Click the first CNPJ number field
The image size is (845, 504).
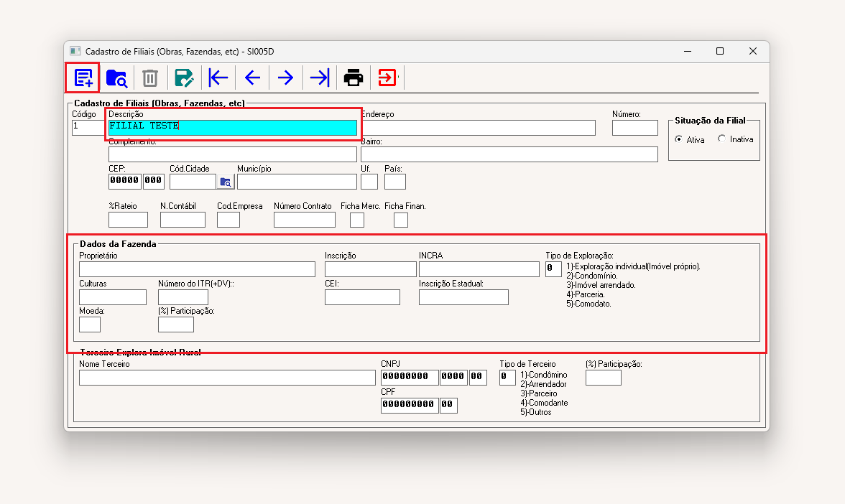[x=410, y=378]
